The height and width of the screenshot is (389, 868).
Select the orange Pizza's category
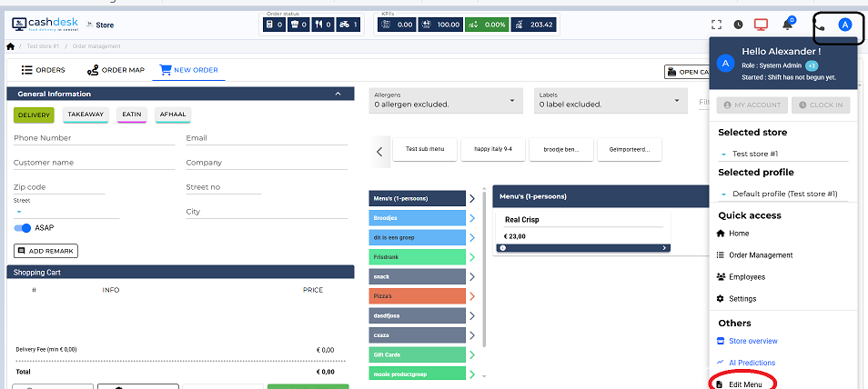(x=419, y=296)
